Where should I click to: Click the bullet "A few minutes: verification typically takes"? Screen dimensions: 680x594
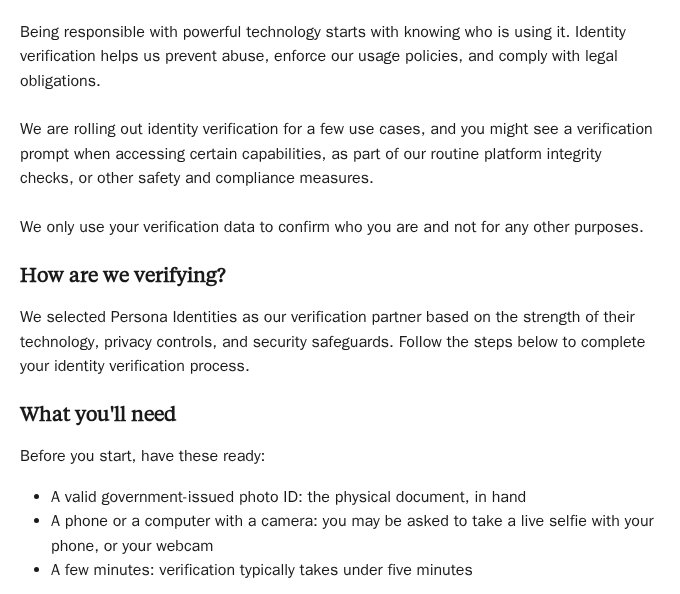pos(262,570)
